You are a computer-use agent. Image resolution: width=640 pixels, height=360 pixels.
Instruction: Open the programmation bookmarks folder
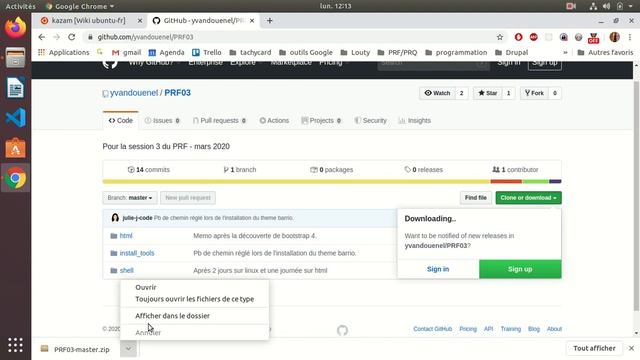pyautogui.click(x=456, y=52)
